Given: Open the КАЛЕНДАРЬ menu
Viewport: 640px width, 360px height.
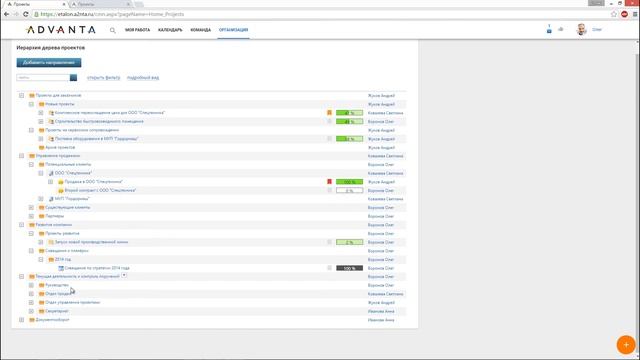Looking at the screenshot, I should pos(170,30).
